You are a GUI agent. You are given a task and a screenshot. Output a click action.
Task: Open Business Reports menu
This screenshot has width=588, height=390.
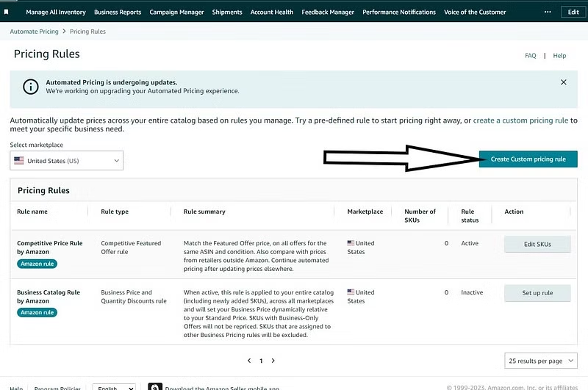118,12
